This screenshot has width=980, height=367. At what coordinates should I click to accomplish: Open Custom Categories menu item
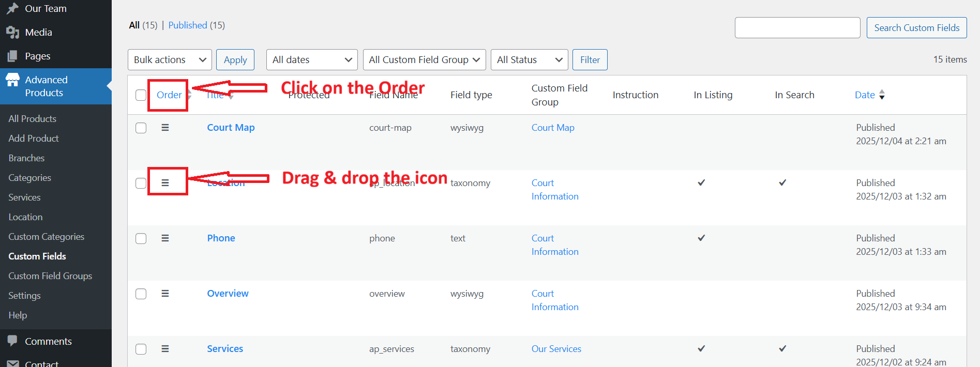click(46, 236)
